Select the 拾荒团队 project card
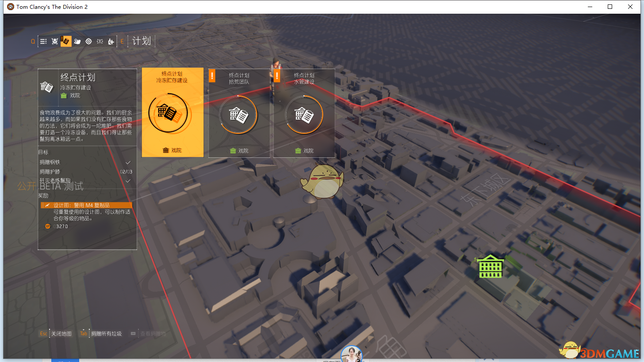Image resolution: width=644 pixels, height=362 pixels. coord(239,113)
